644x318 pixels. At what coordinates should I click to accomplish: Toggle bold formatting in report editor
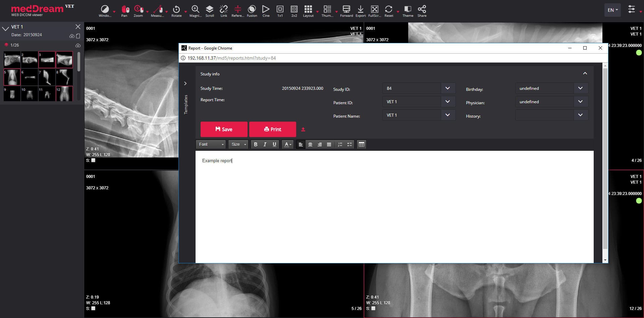coord(256,144)
